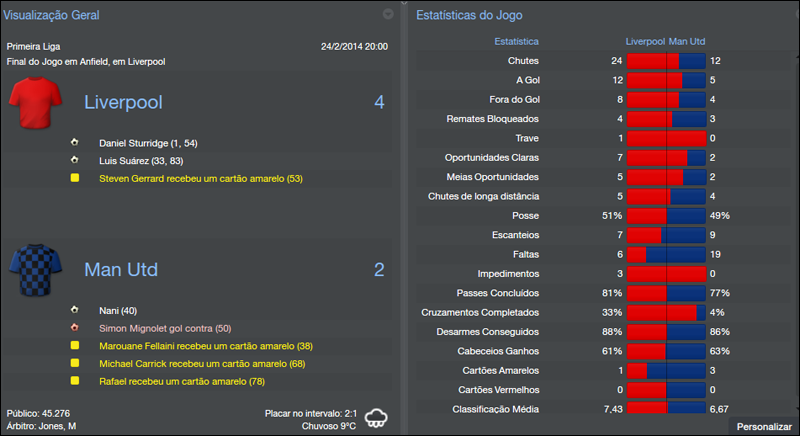
Task: Click the goal ball icon beside Nani
Action: [x=74, y=310]
